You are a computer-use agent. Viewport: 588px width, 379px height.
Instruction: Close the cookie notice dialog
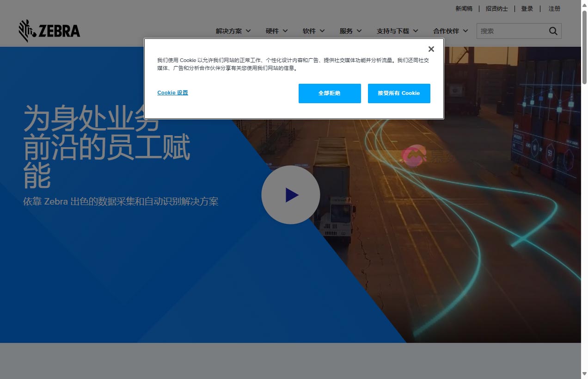pos(431,49)
